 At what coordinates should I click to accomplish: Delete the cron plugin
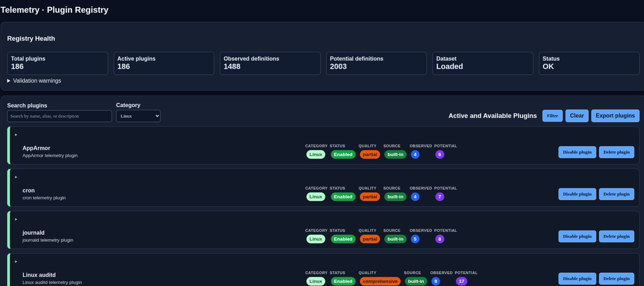coord(616,194)
